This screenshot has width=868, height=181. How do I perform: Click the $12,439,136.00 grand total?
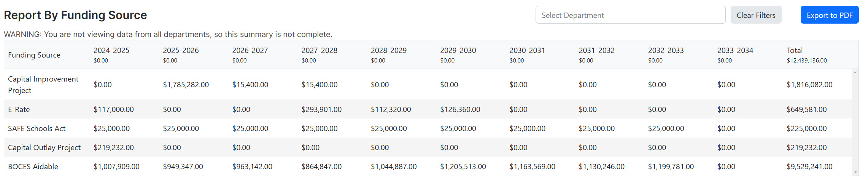(x=807, y=61)
